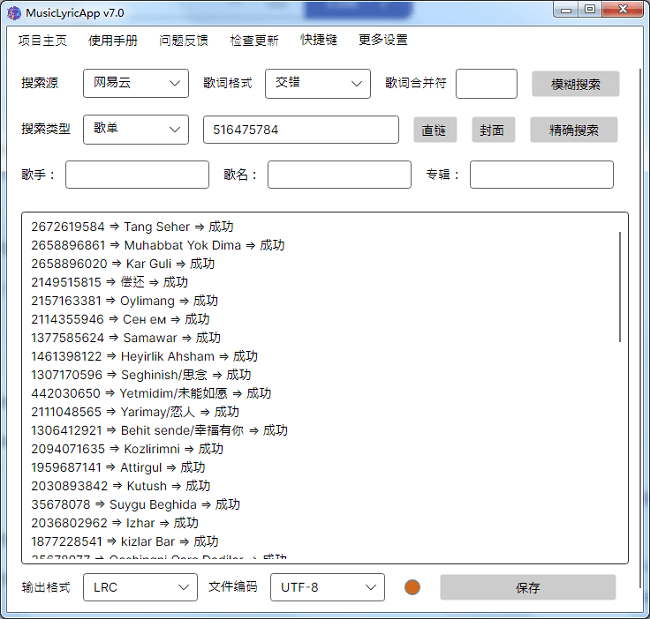
Task: Click the result line 'Yarimay/恋人'
Action: point(135,412)
